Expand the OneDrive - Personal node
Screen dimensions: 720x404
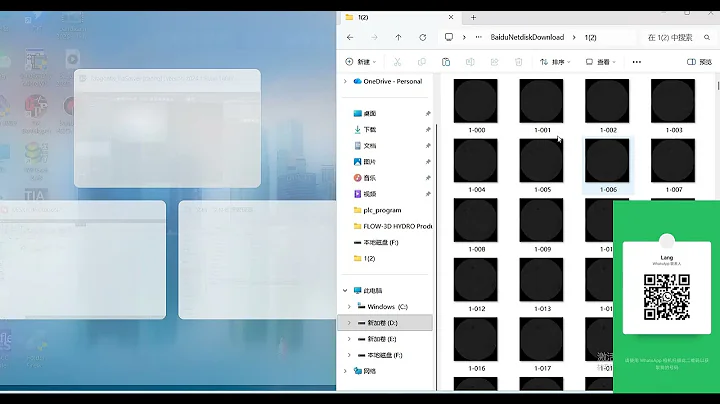345,81
